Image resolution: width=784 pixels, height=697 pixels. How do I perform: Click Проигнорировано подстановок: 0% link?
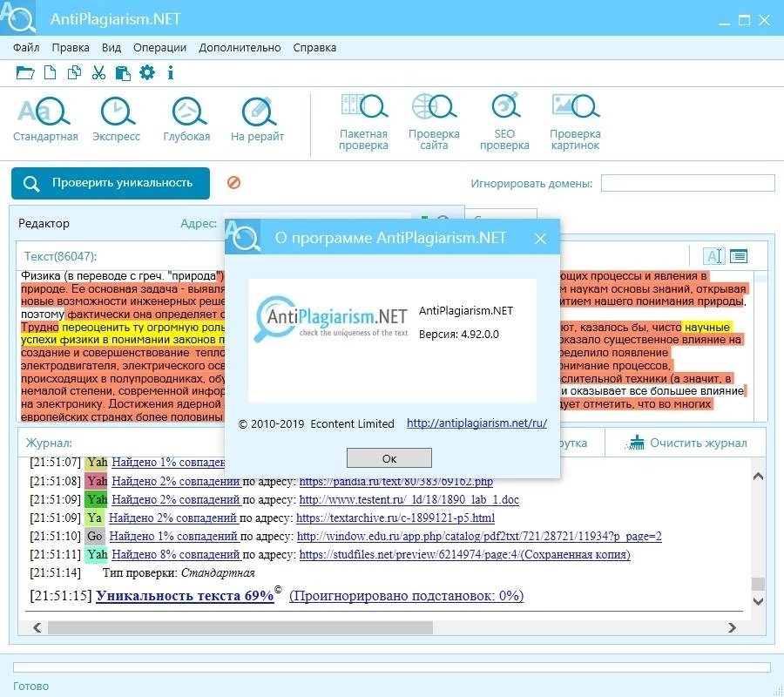407,596
